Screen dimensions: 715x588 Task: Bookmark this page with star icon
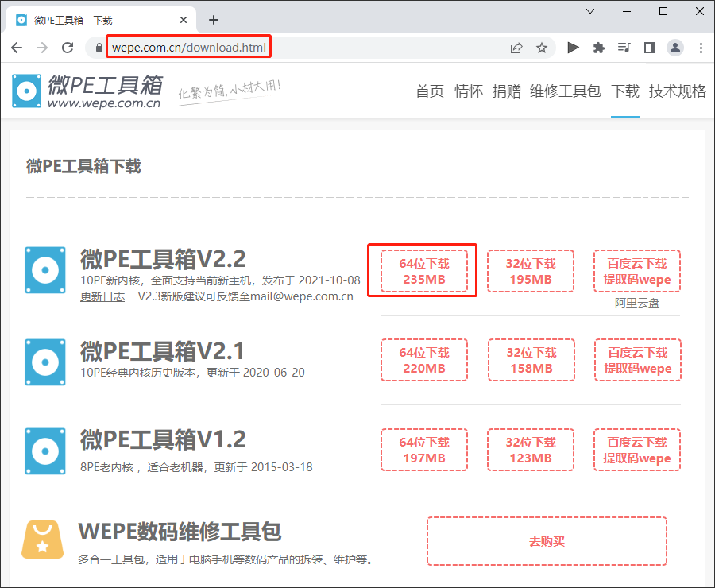pyautogui.click(x=541, y=48)
